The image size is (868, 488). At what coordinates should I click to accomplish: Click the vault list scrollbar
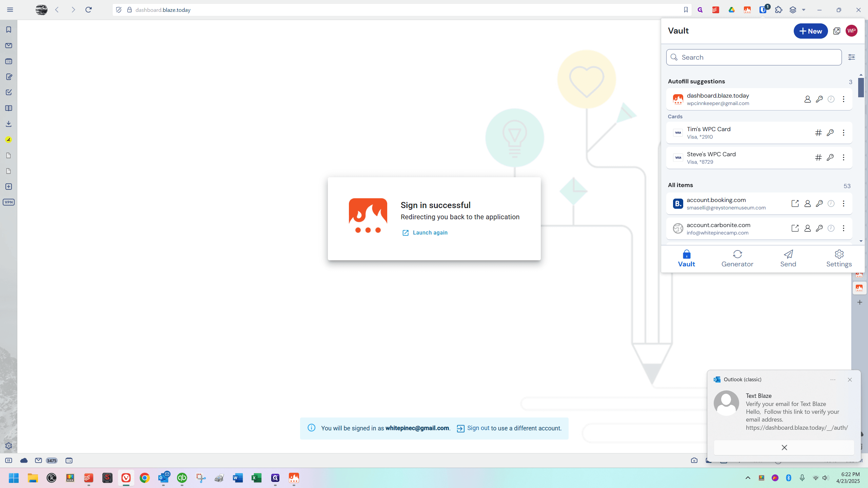click(x=861, y=87)
